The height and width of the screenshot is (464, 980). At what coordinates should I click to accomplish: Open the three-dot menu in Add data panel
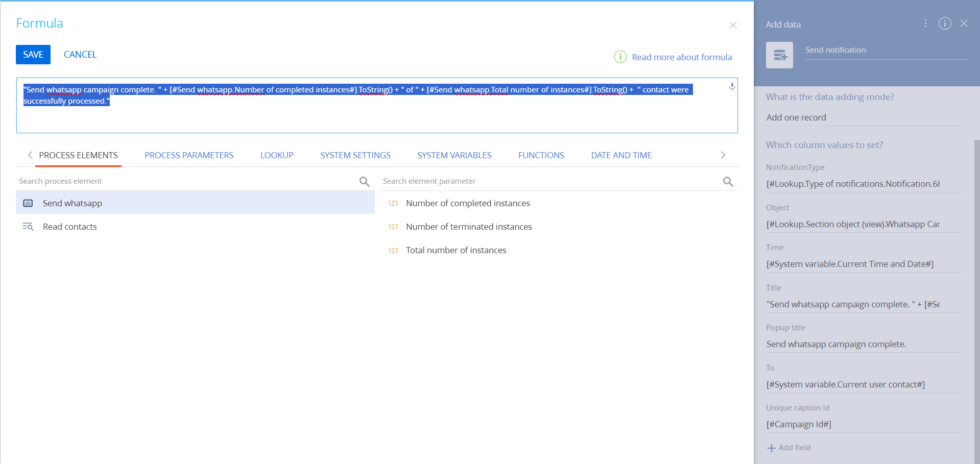[925, 23]
